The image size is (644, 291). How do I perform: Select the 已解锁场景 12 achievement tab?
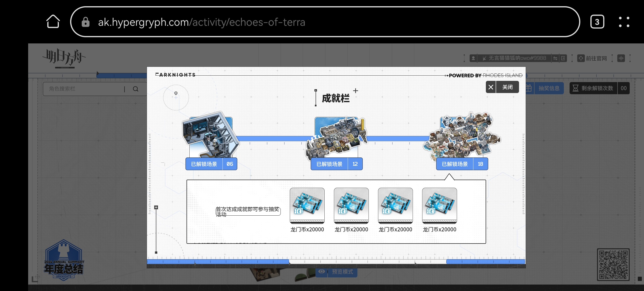(337, 164)
